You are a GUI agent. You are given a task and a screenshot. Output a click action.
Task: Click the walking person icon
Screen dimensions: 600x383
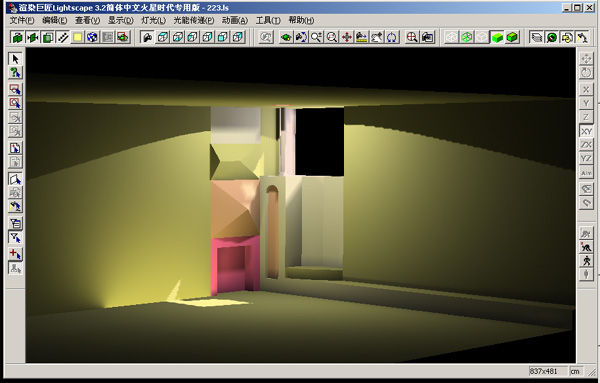[x=586, y=261]
